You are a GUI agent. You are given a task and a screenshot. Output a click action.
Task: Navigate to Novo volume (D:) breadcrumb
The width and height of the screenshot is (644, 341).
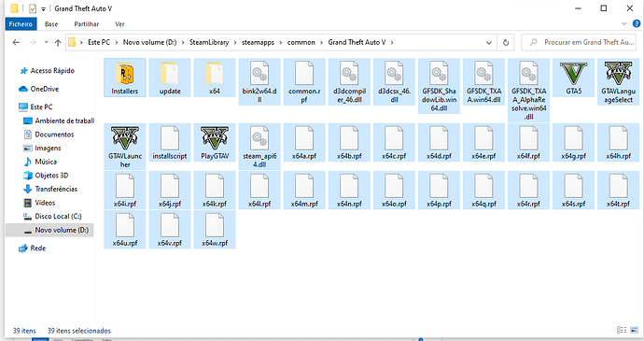point(149,42)
